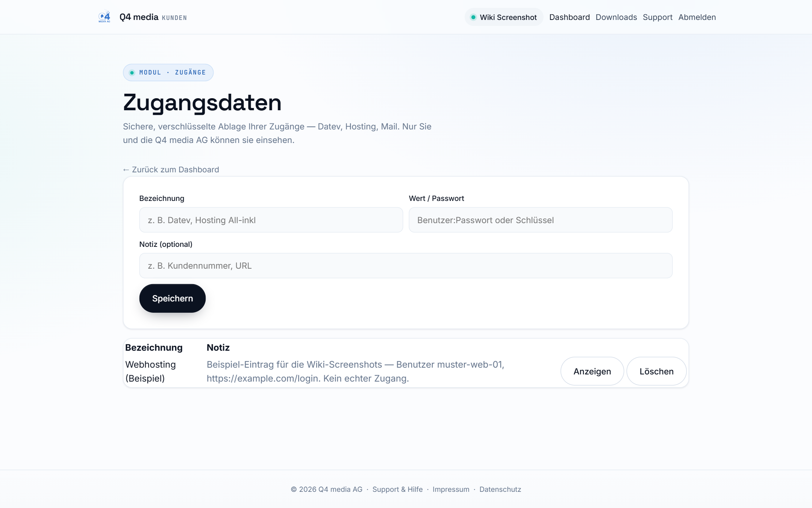812x508 pixels.
Task: Click the Notiz column header
Action: tap(218, 348)
